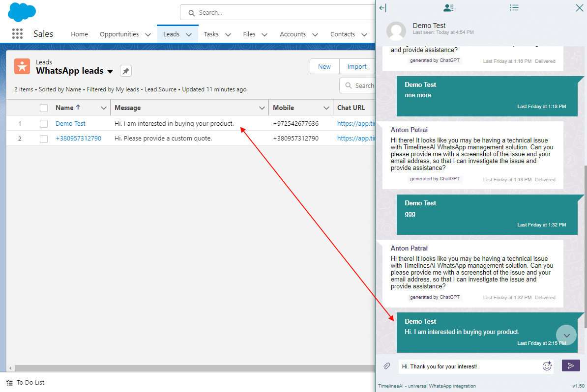The height and width of the screenshot is (392, 587).
Task: Jump to latest message with the scroll-down bubble
Action: tap(566, 335)
